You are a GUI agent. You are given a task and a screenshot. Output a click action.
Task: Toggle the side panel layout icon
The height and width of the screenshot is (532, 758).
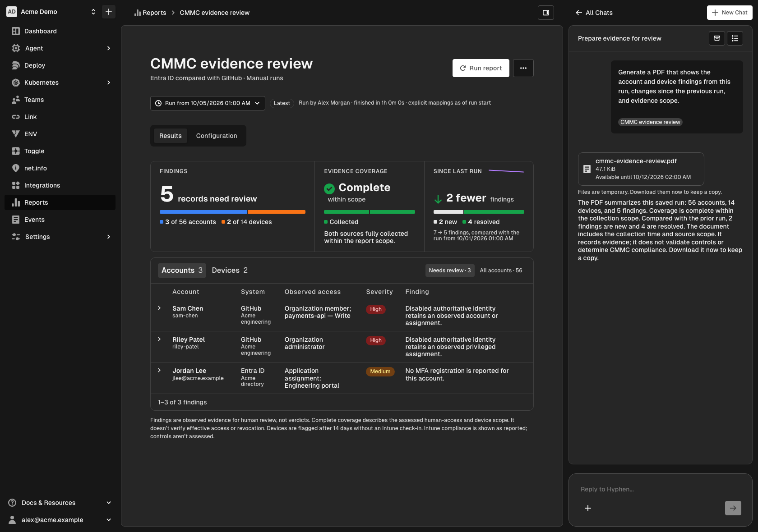546,13
